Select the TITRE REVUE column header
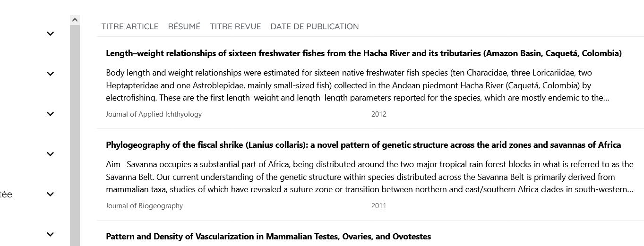Screen dimensions: 644x246 (x=236, y=26)
